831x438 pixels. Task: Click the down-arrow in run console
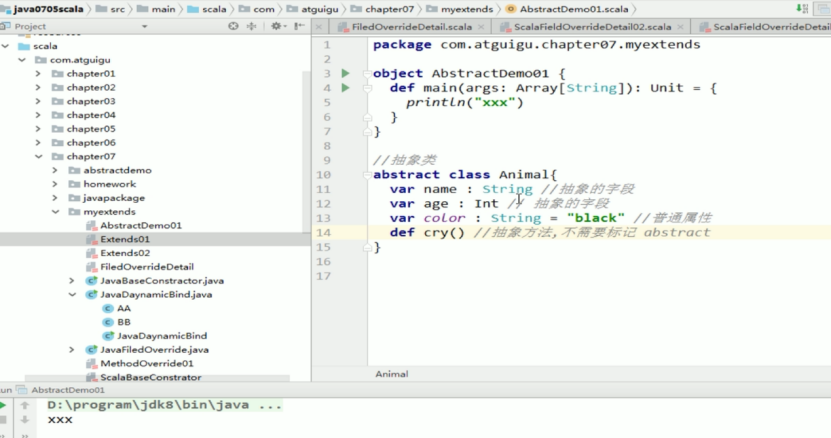pos(24,420)
